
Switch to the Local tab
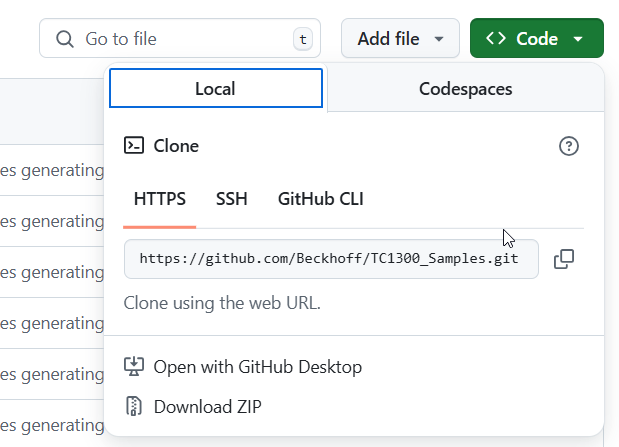(x=215, y=89)
